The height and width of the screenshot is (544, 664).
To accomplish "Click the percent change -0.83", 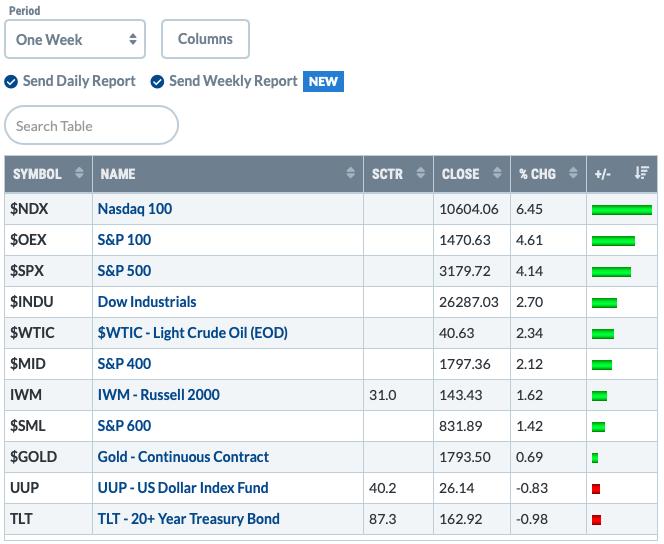I will (x=532, y=488).
